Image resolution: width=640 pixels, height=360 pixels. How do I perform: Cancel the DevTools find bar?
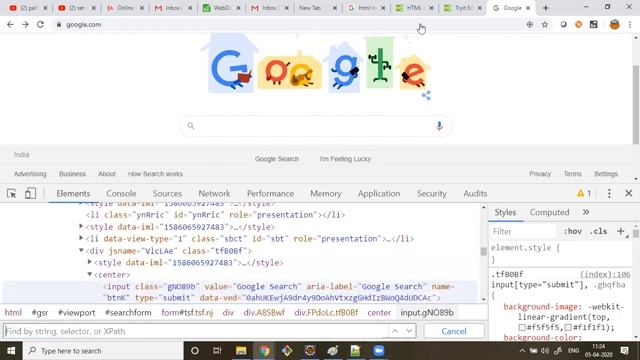[x=454, y=331]
